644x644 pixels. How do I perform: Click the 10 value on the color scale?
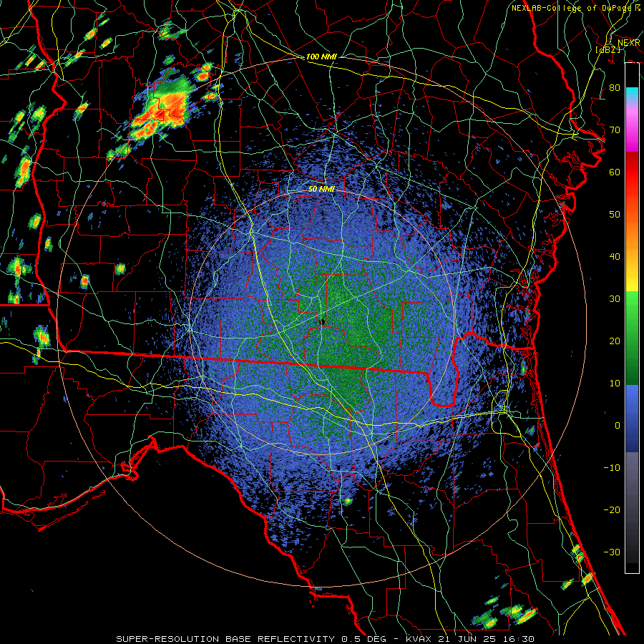[x=615, y=384]
